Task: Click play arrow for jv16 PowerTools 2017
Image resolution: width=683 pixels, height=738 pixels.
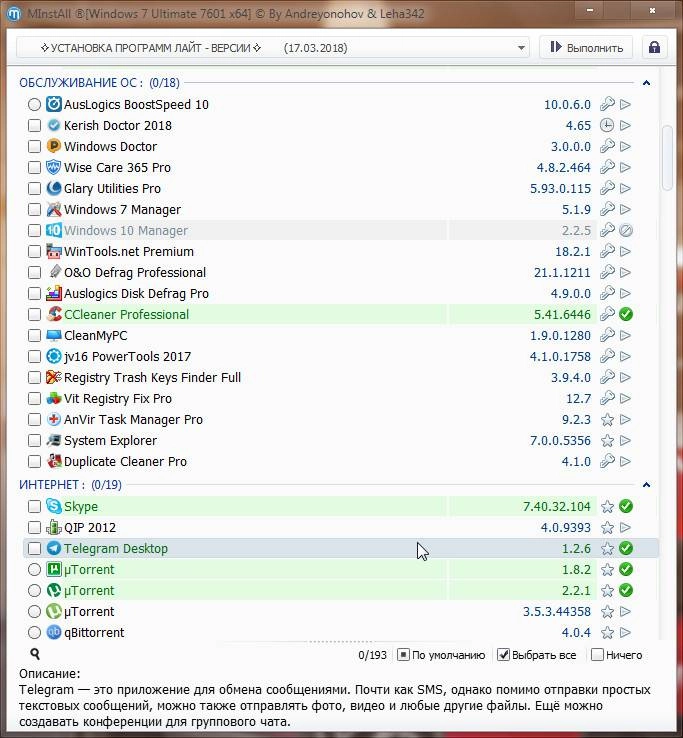Action: point(625,356)
